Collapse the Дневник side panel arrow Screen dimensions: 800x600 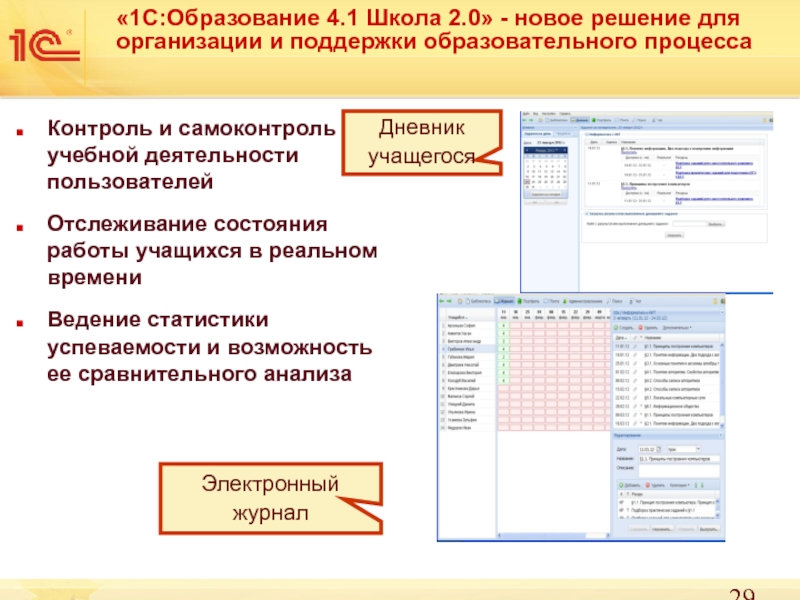(577, 128)
